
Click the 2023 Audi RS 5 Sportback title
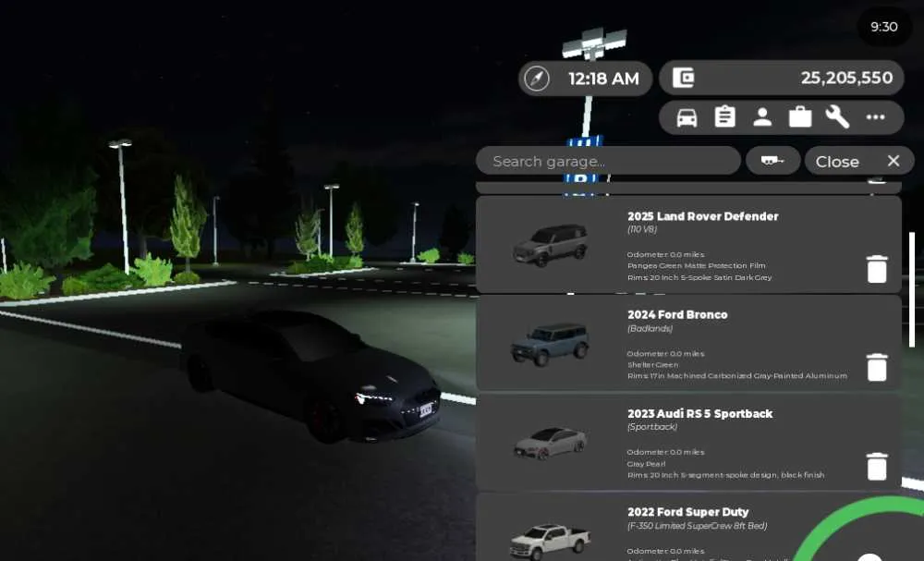pyautogui.click(x=699, y=414)
